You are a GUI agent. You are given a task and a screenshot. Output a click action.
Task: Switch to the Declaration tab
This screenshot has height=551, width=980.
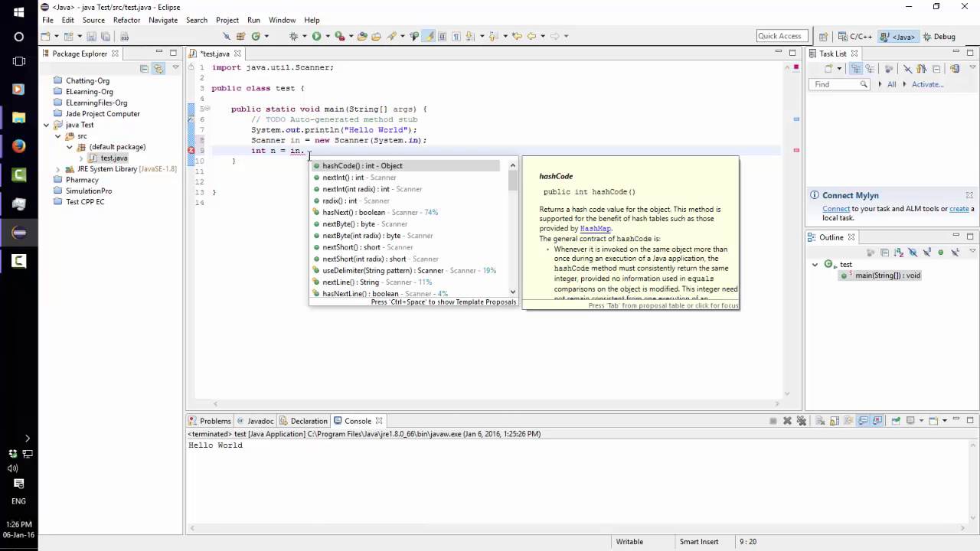[303, 421]
